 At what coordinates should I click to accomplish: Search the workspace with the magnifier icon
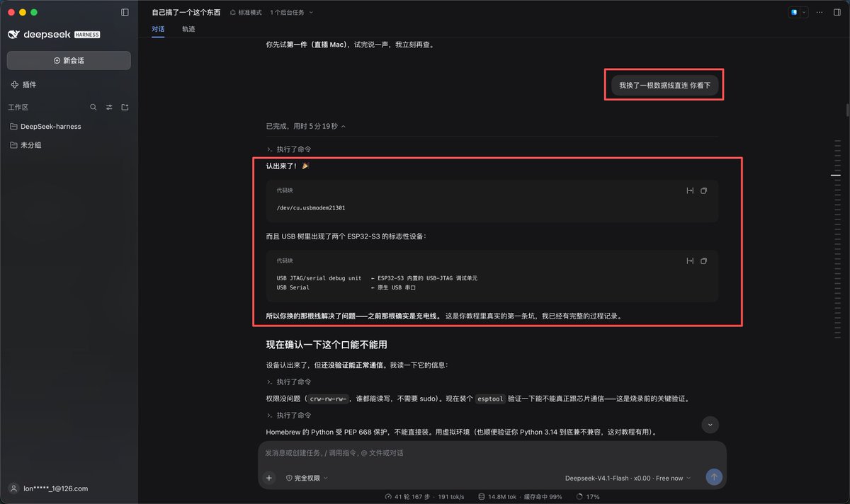[x=93, y=108]
